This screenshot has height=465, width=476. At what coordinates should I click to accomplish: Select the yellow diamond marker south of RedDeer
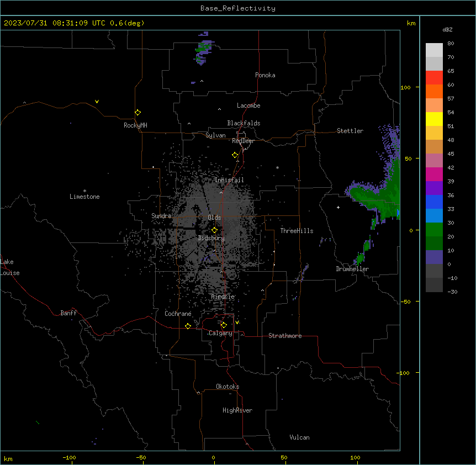click(x=235, y=155)
